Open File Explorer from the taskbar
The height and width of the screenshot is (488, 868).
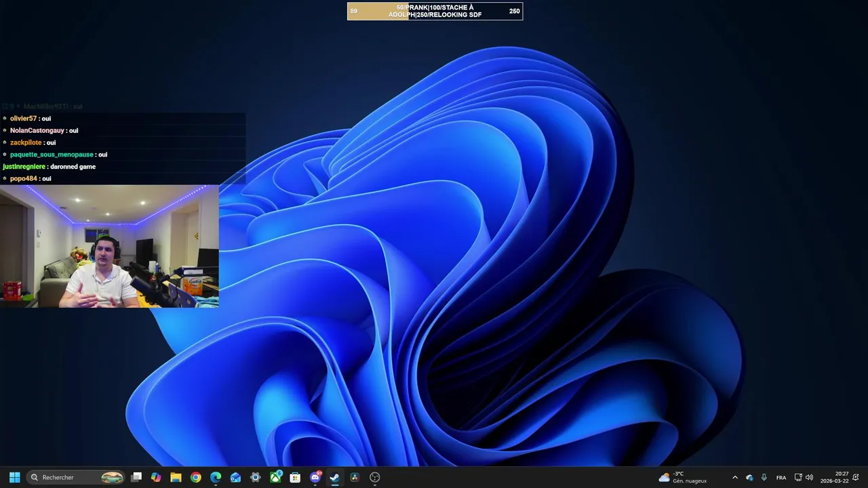(176, 477)
